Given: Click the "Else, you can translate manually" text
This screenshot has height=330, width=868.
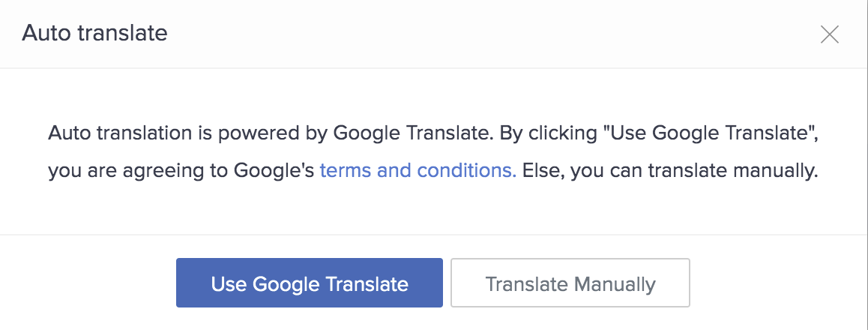Looking at the screenshot, I should coord(669,171).
